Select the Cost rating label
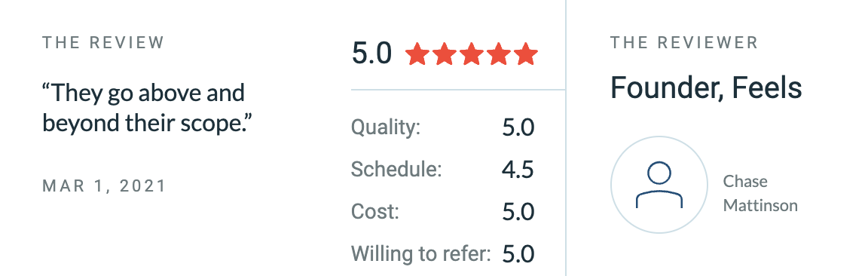868x276 pixels. tap(374, 212)
